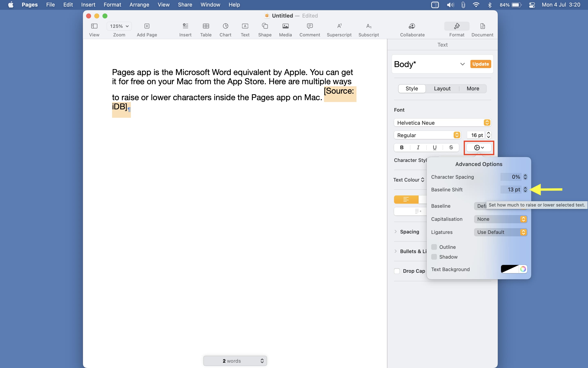This screenshot has width=588, height=368.
Task: Click the Table toolbar icon
Action: [206, 26]
